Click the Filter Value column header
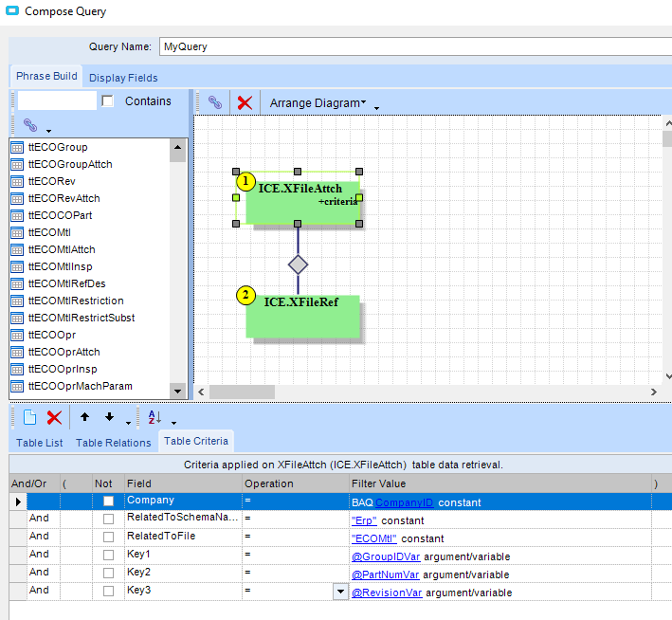Viewport: 672px width, 620px height. tap(500, 483)
